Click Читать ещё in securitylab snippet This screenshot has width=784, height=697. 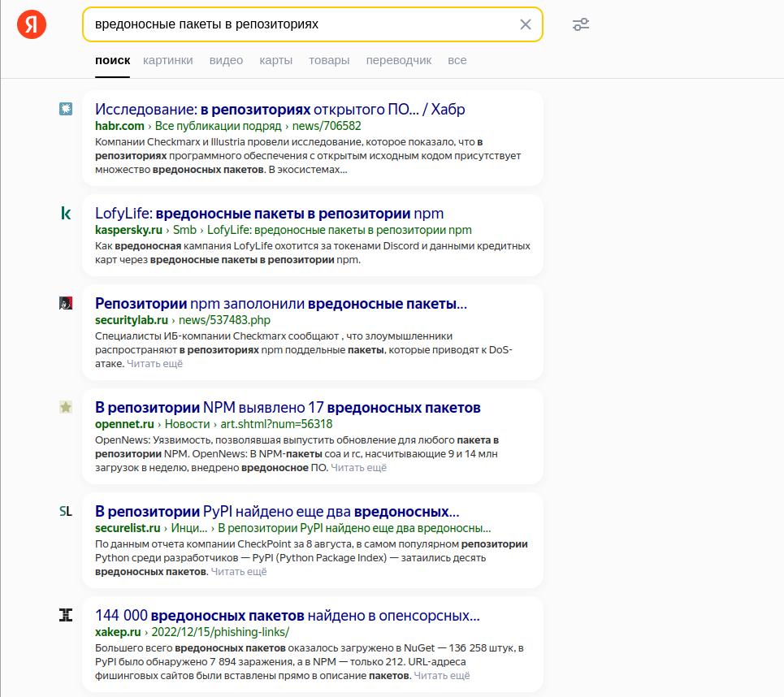[x=154, y=363]
